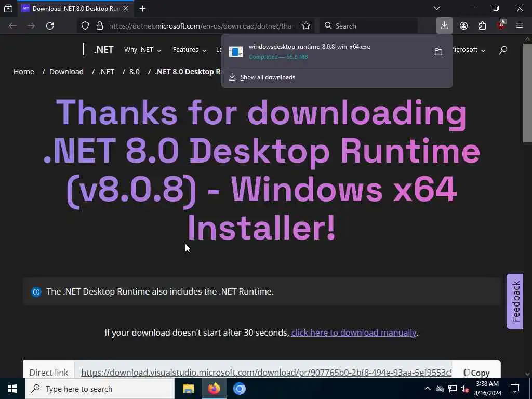The width and height of the screenshot is (532, 399).
Task: Open uBlock extension icon with badge
Action: 501,25
